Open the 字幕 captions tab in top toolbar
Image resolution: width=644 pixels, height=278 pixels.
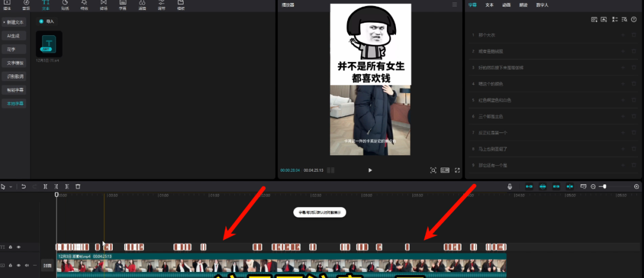pyautogui.click(x=122, y=5)
